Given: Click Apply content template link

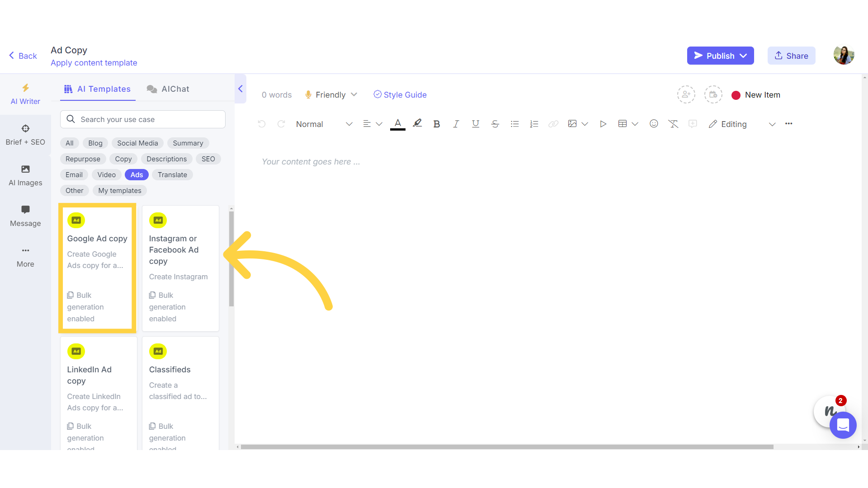Looking at the screenshot, I should pos(94,62).
